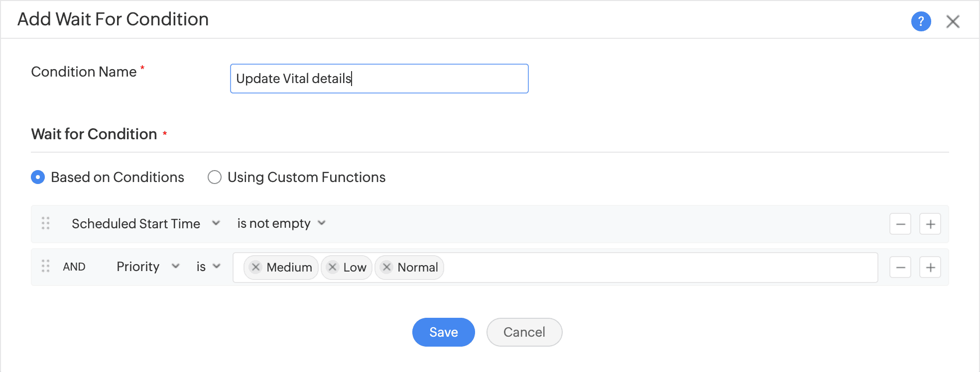Open the 'is not empty' operator dropdown
980x372 pixels.
(281, 223)
